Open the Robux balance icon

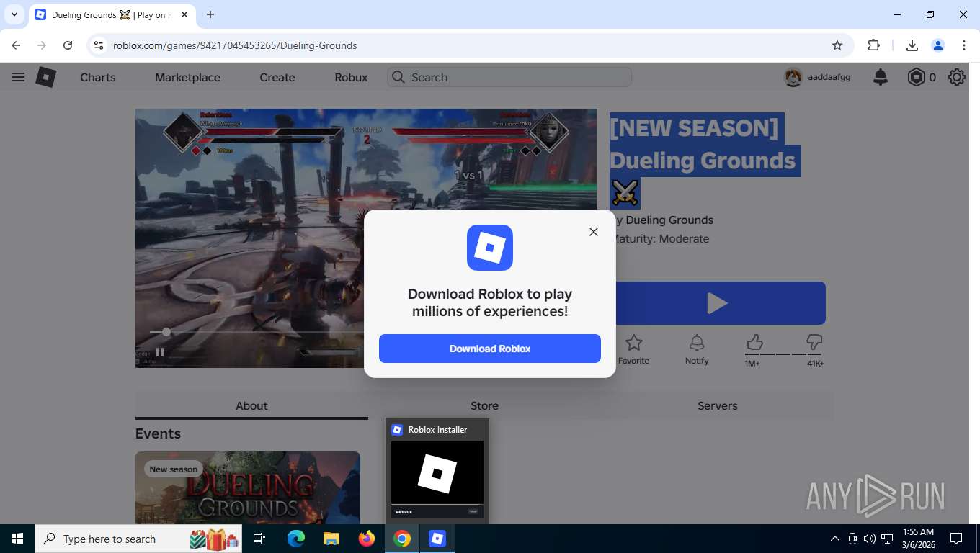(x=916, y=77)
